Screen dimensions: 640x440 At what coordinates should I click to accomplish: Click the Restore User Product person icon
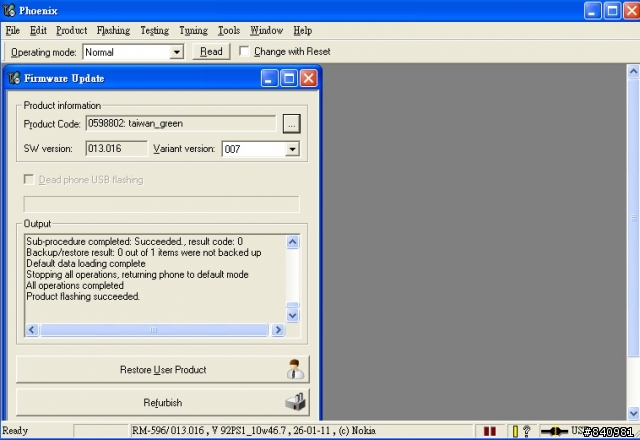(x=295, y=369)
